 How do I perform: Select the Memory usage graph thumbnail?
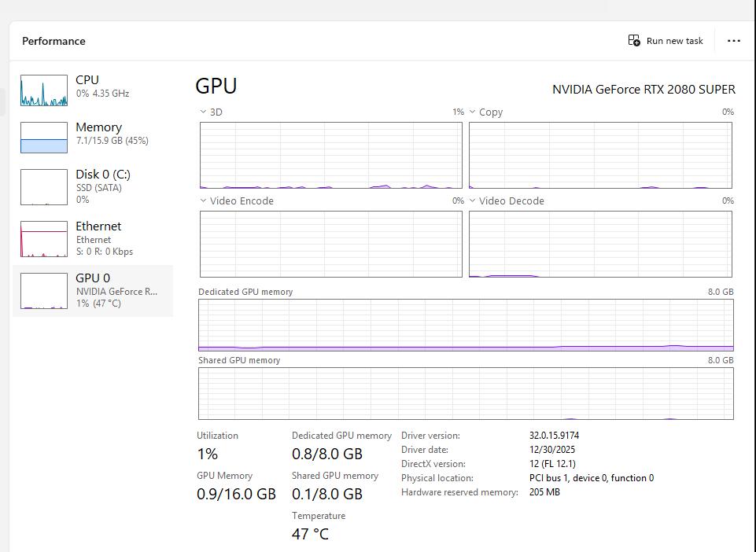44,138
